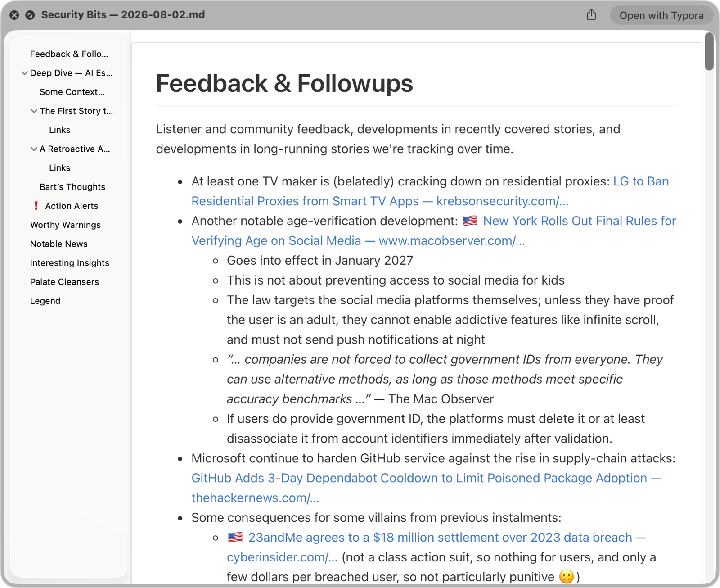Image resolution: width=720 pixels, height=588 pixels.
Task: Select Links under The First Story
Action: [59, 130]
